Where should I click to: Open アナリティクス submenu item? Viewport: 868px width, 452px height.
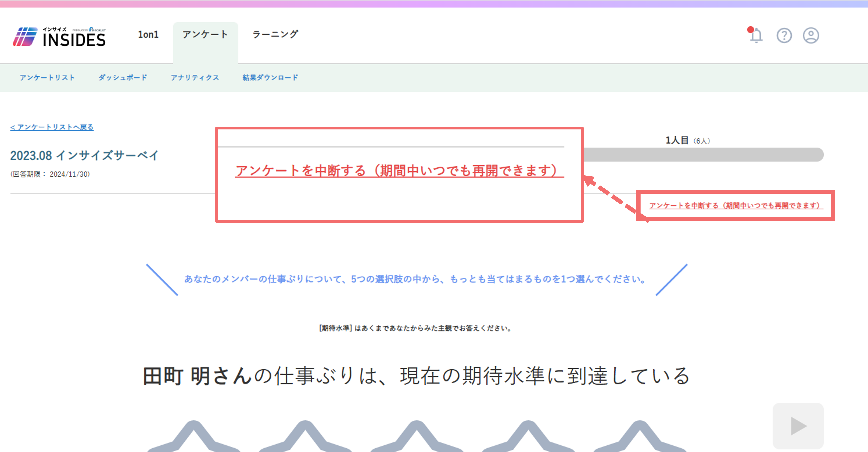coord(195,78)
